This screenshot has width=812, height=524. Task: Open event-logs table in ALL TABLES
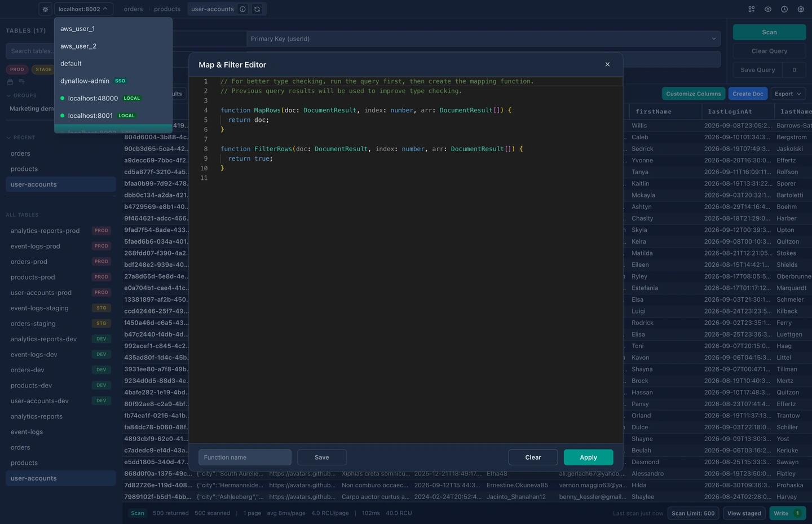[61, 432]
